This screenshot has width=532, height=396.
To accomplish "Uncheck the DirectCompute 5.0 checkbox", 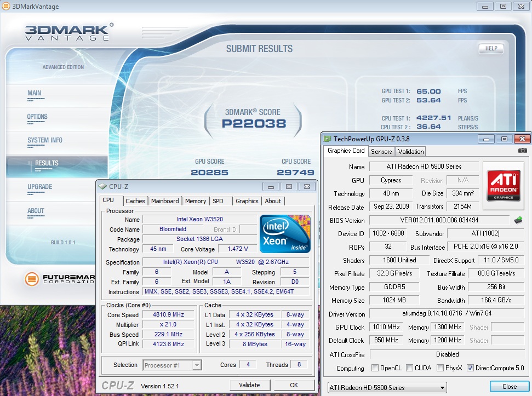I will (470, 368).
